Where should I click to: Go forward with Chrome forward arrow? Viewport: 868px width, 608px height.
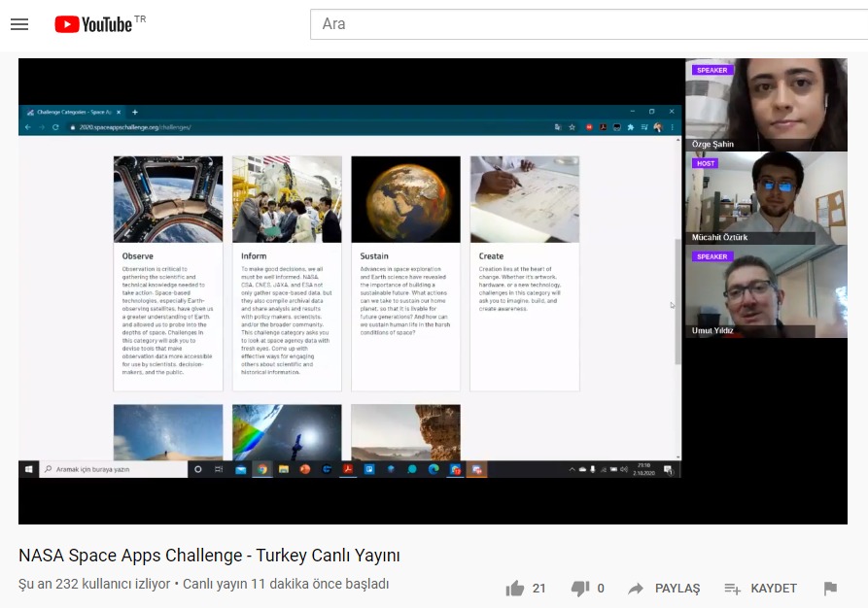tap(42, 127)
